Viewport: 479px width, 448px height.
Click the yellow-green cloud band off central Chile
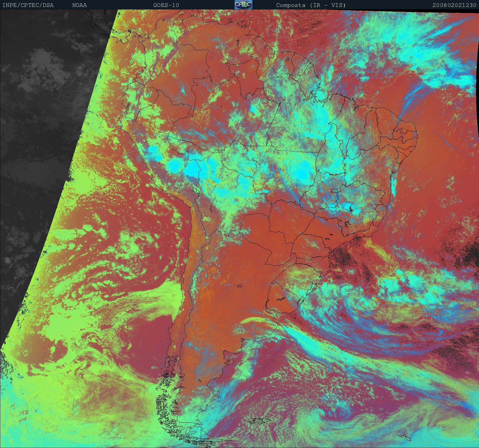click(161, 302)
